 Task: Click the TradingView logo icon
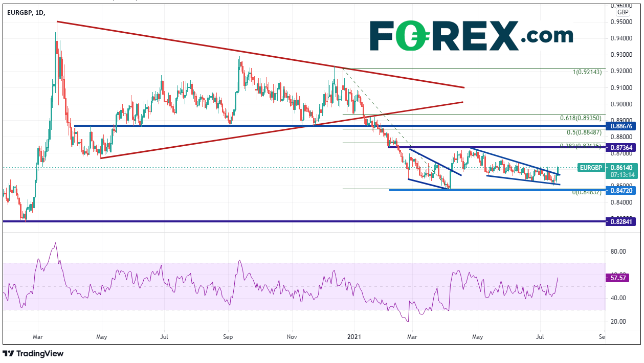pos(9,353)
